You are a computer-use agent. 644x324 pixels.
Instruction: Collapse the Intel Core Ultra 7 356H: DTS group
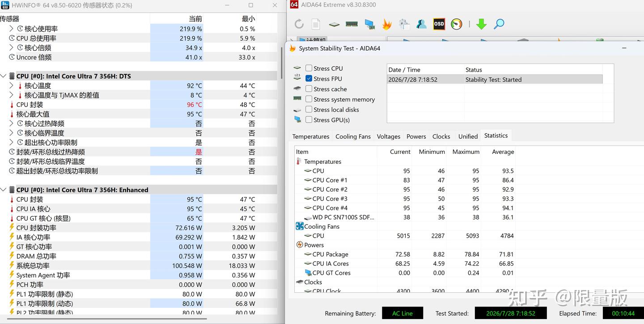point(4,76)
